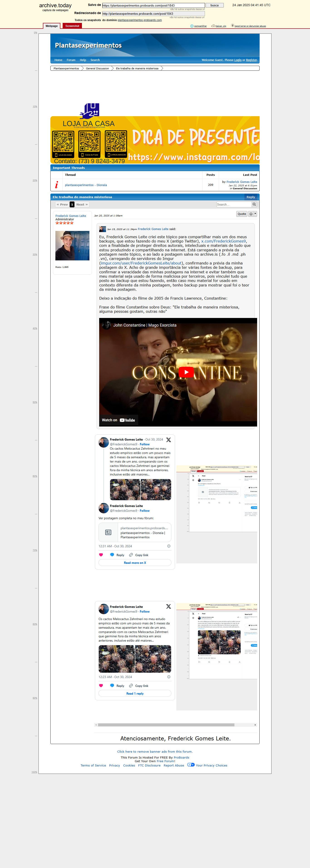This screenshot has height=868, width=310.
Task: Click x.com/FrederickGomes9 link in post
Action: (224, 241)
